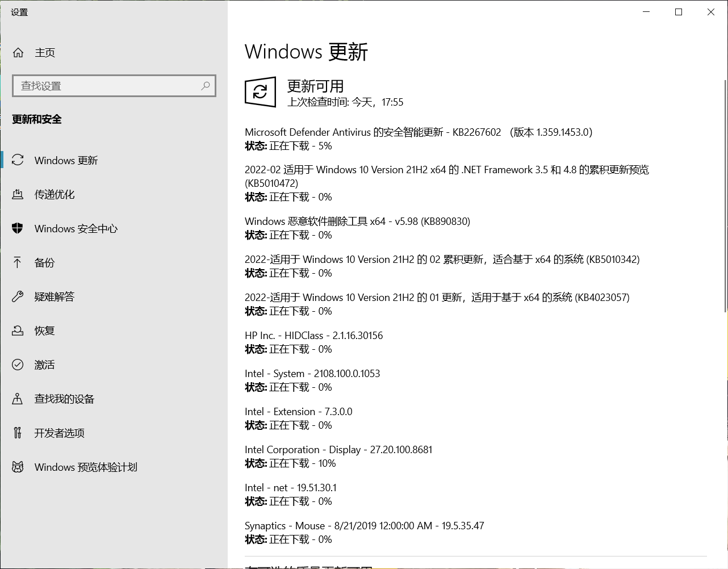Open Windows 预览体验计划 page
Viewport: 728px width, 569px height.
point(114,467)
